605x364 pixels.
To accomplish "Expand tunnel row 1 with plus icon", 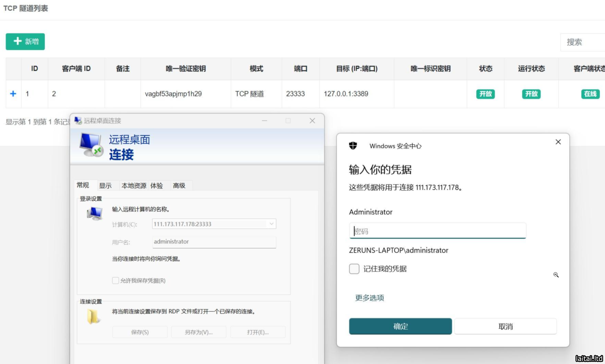I will pos(13,94).
